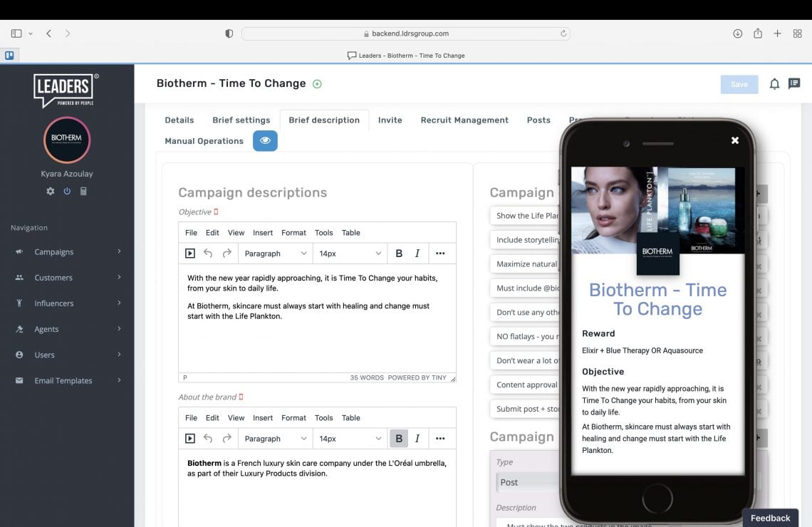Image resolution: width=812 pixels, height=527 pixels.
Task: Open the Recruit Management tab
Action: coord(464,120)
